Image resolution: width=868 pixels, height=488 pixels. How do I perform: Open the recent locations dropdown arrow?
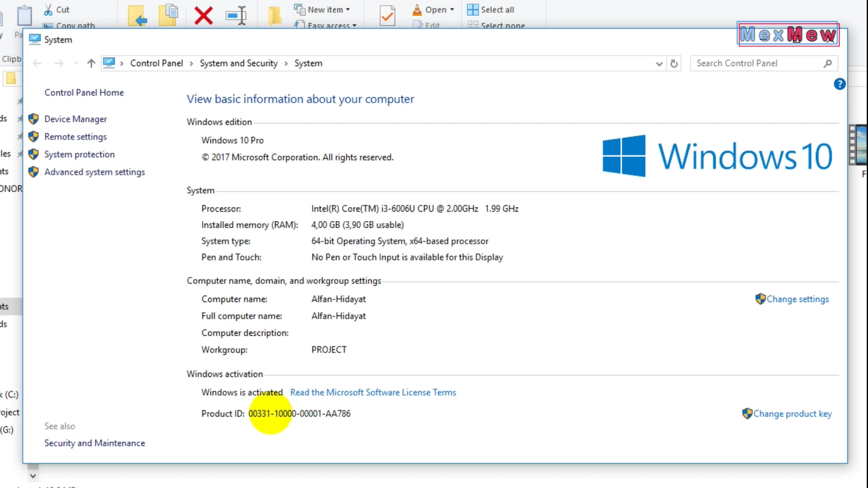(76, 64)
